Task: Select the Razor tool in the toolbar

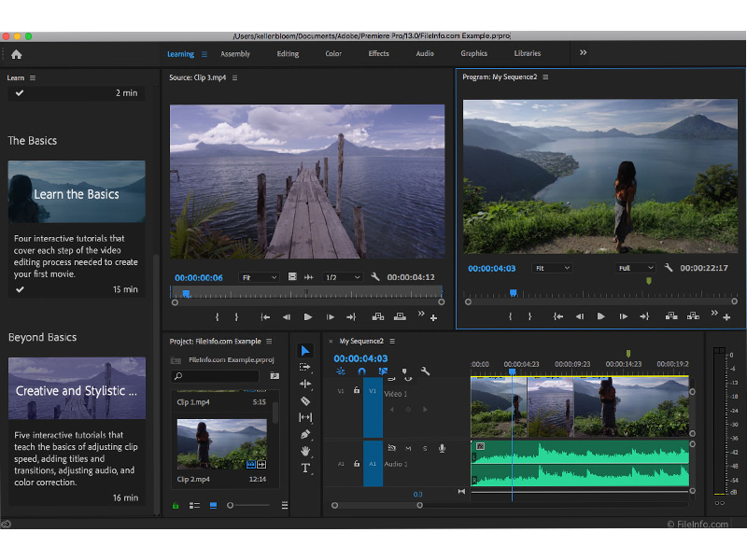Action: tap(305, 400)
